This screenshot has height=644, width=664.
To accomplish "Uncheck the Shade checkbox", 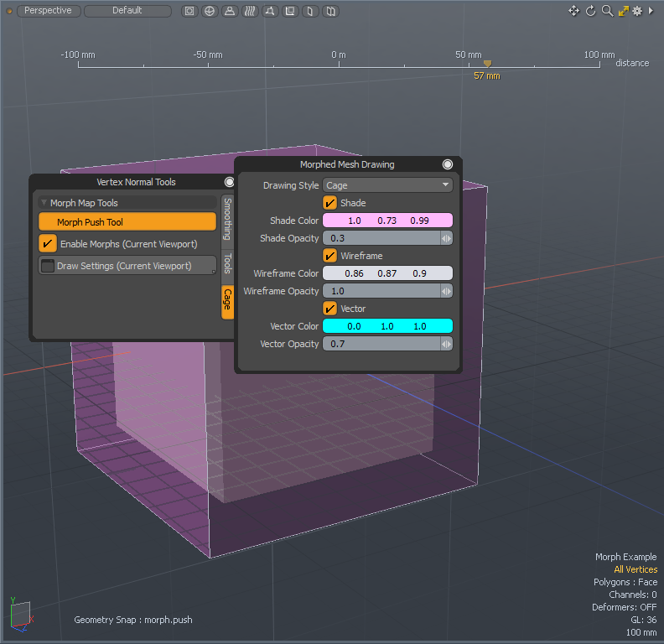I will [330, 203].
